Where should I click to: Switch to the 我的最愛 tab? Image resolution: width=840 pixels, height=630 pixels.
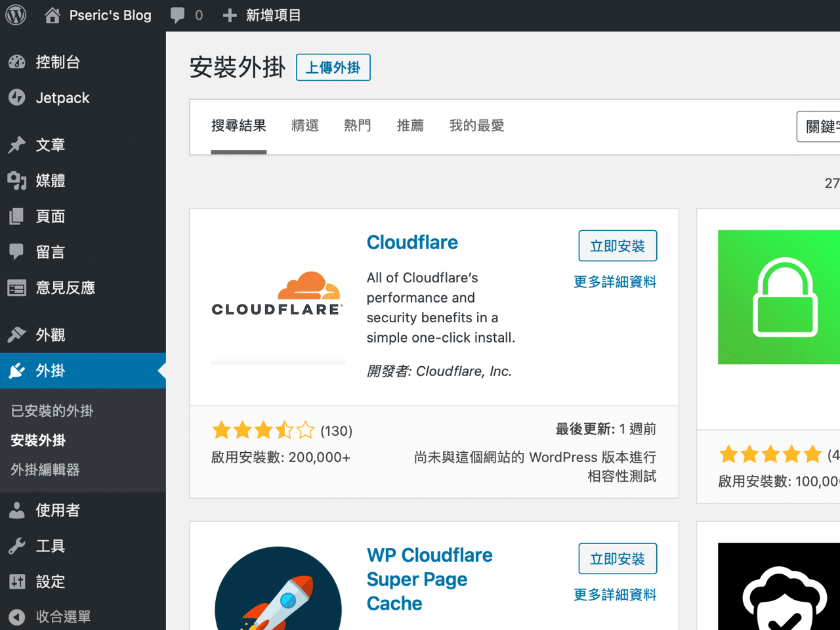click(x=476, y=126)
